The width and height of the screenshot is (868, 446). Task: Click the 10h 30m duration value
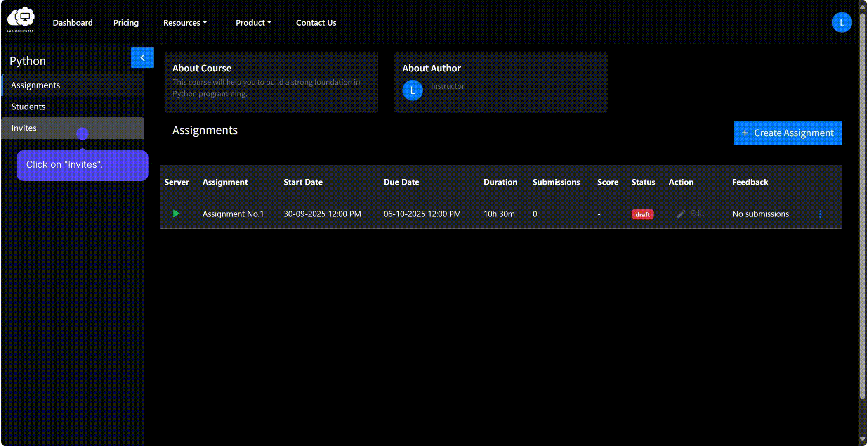[x=499, y=214]
